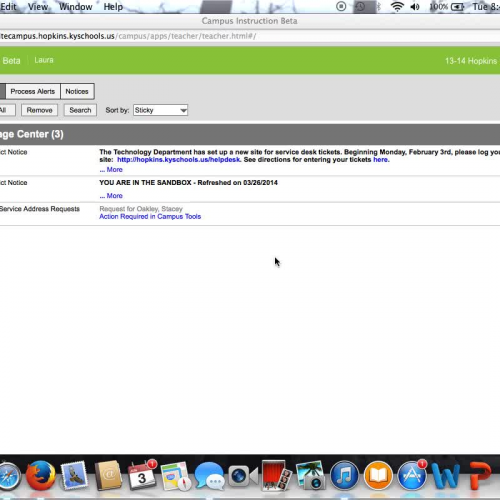Screen dimensions: 500x500
Task: Open the Messages app in dock
Action: [x=209, y=476]
